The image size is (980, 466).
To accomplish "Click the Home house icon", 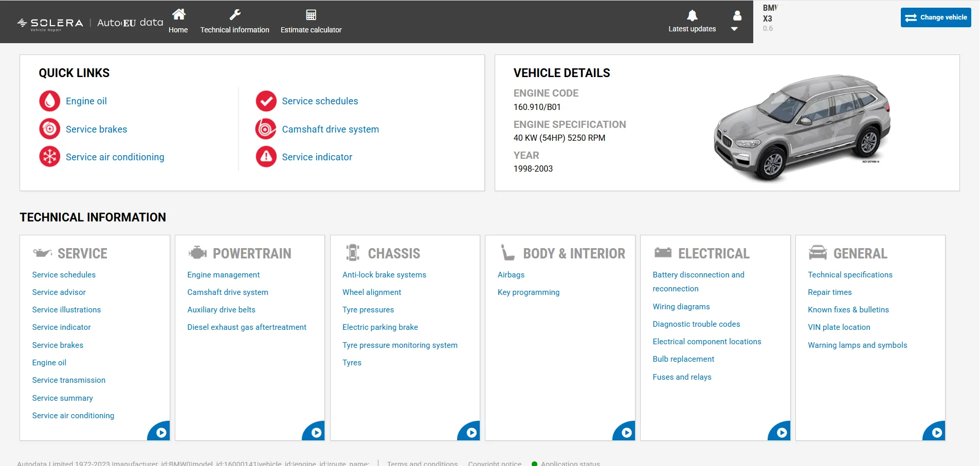I will (x=178, y=14).
